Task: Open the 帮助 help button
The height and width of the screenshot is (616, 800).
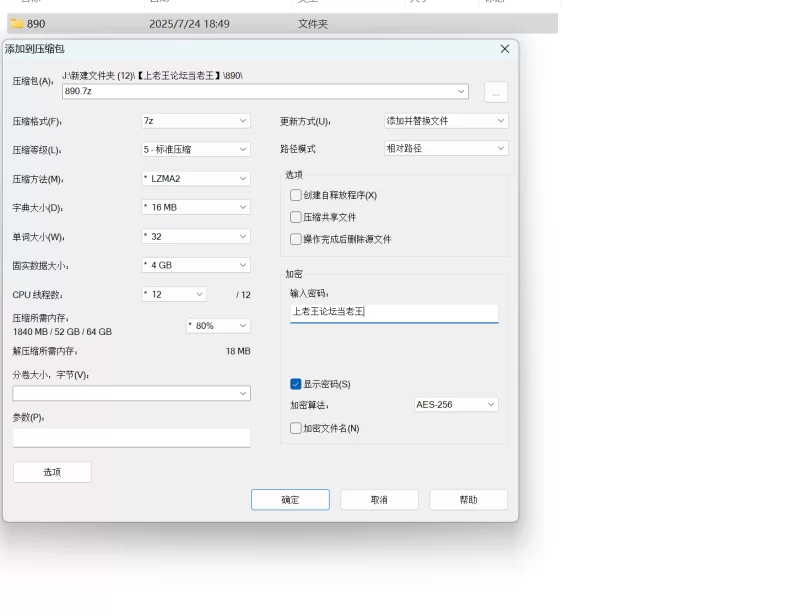Action: [x=468, y=500]
